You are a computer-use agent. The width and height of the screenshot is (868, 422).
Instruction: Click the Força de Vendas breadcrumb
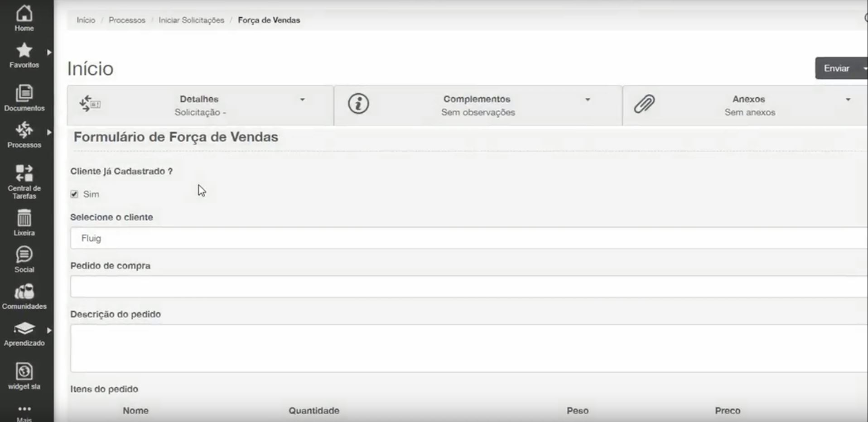click(269, 20)
